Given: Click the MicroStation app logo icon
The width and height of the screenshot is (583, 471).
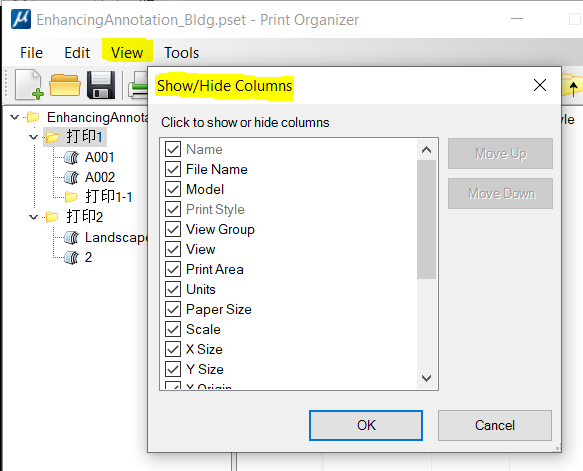Looking at the screenshot, I should [x=21, y=19].
